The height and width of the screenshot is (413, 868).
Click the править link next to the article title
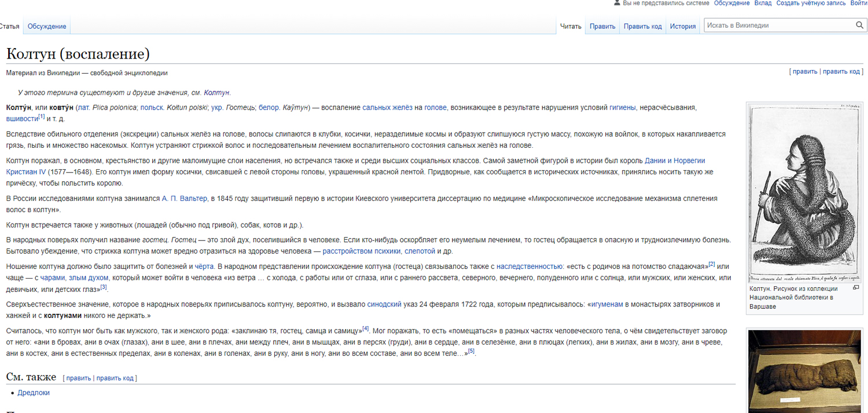coord(805,71)
